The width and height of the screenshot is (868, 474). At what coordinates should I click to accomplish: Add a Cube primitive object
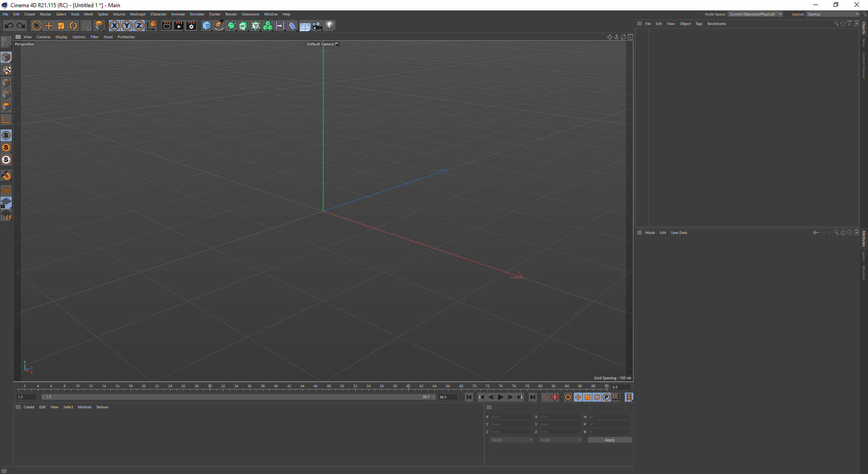coord(207,26)
